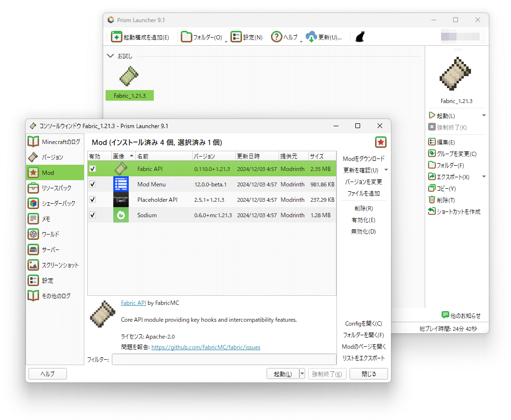Click ショートカットを作成 in side panel
The height and width of the screenshot is (420, 511).
[x=454, y=211]
